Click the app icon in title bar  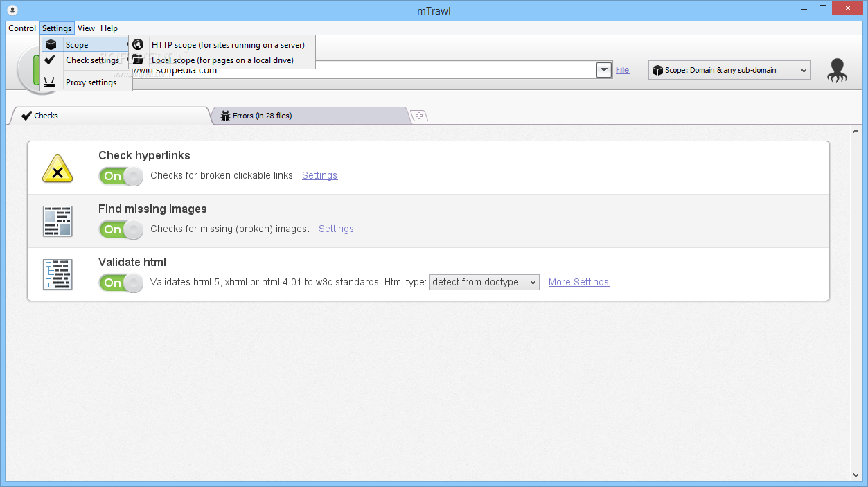click(12, 10)
